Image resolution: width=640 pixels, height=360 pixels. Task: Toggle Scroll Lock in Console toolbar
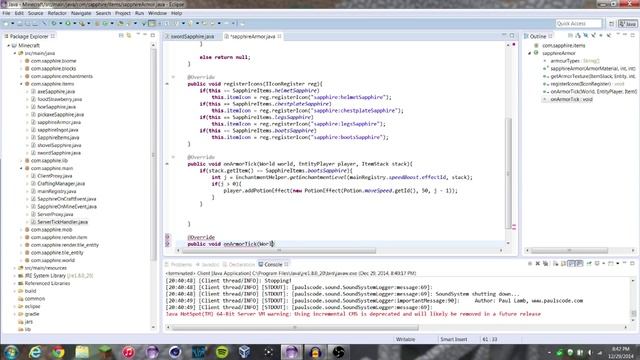(563, 264)
